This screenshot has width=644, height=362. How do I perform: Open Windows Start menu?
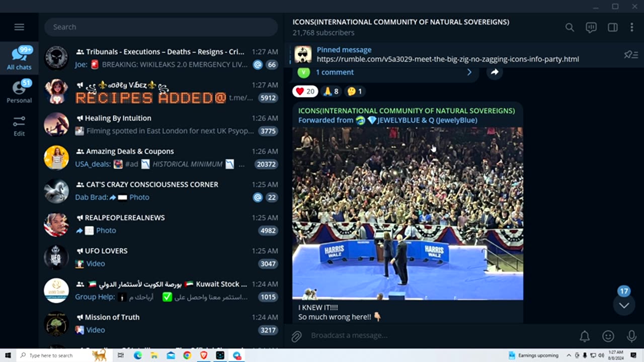(x=8, y=355)
